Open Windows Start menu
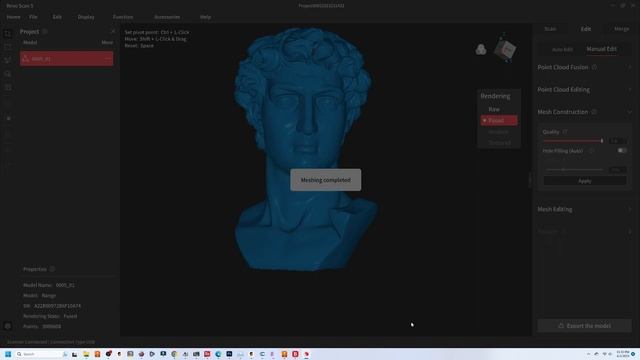Viewport: 640px width, 360px height. [x=8, y=354]
